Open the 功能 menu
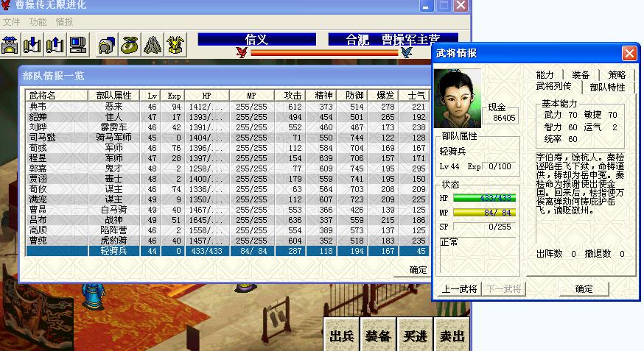The width and height of the screenshot is (644, 351). [38, 22]
